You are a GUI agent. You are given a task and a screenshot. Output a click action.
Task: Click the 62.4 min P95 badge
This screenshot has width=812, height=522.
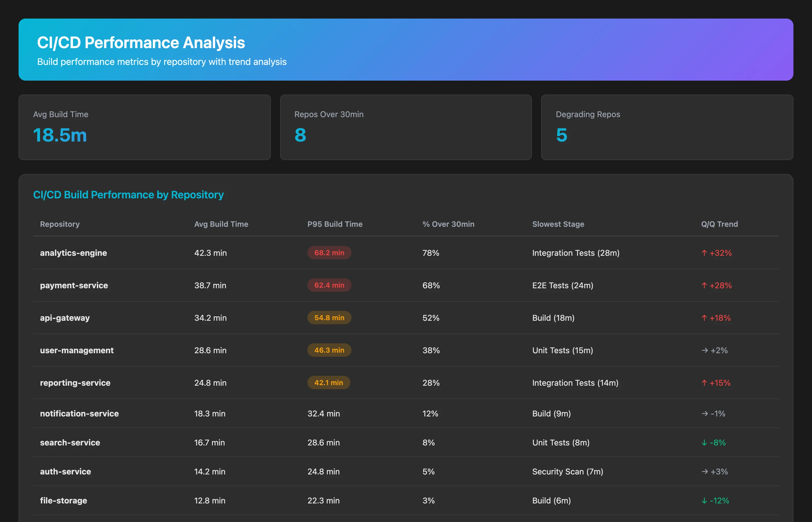click(329, 285)
